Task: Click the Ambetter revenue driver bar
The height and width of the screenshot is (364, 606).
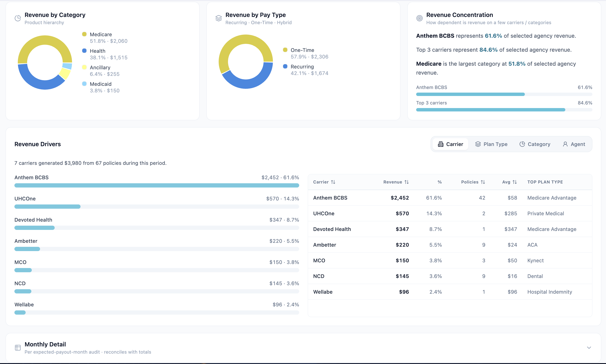Action: click(157, 249)
